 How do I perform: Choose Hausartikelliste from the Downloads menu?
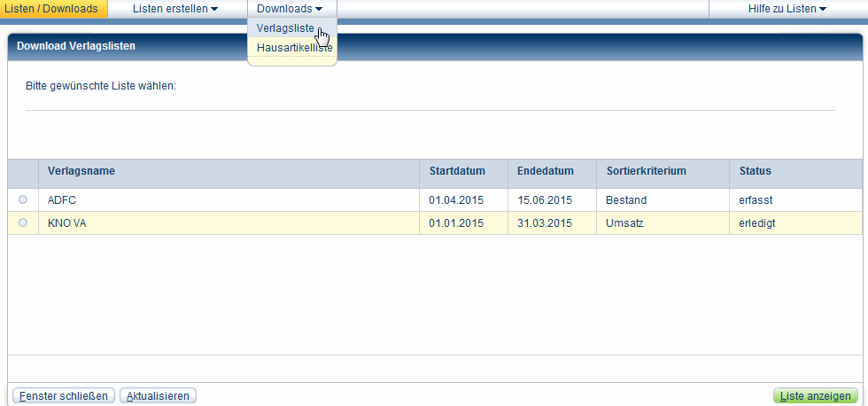tap(294, 47)
